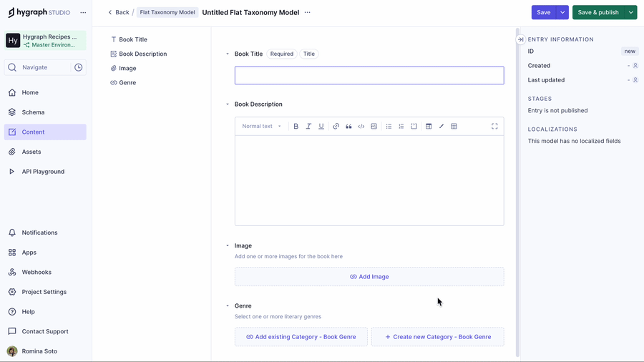Open Project Settings
The height and width of the screenshot is (362, 644).
point(45,292)
